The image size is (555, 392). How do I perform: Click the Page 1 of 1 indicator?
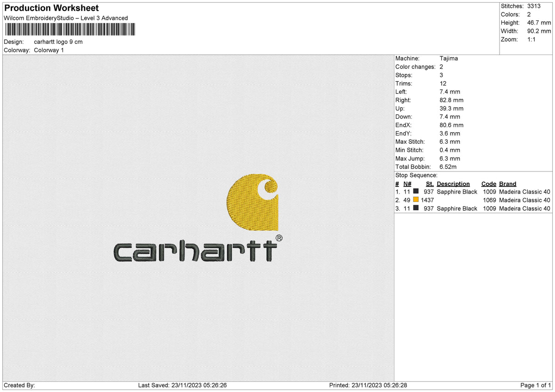536,386
